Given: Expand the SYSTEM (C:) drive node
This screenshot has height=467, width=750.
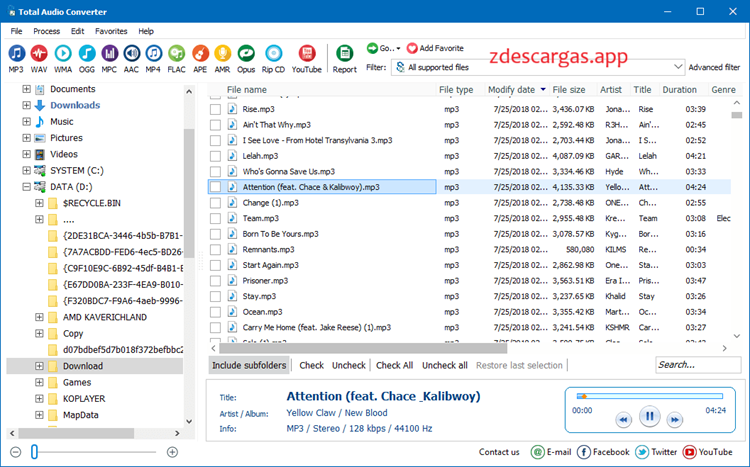Looking at the screenshot, I should tap(26, 170).
